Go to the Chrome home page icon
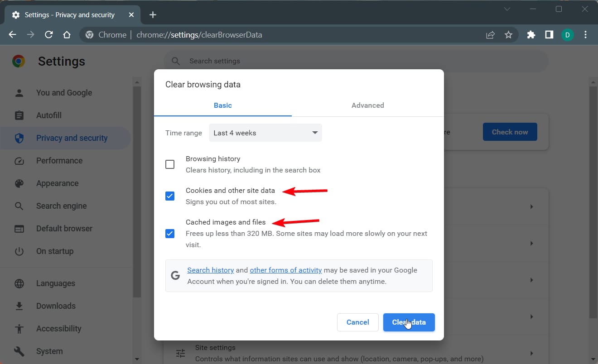598x364 pixels. (67, 35)
